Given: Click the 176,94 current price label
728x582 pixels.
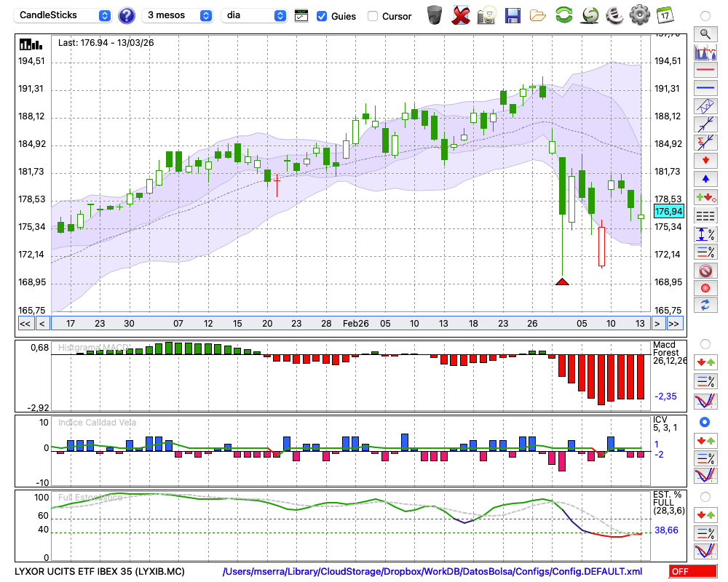Looking at the screenshot, I should 668,211.
